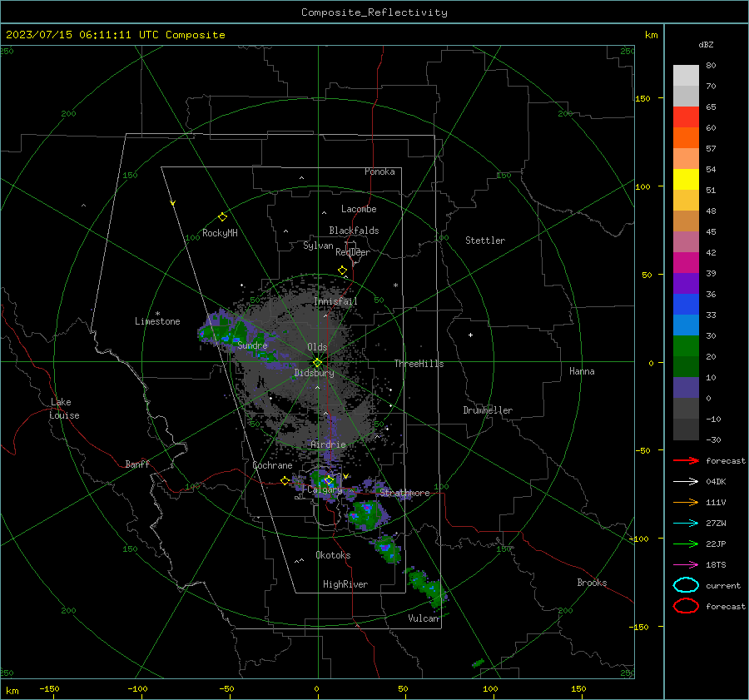Click the '-150' tick label on bottom axis
The width and height of the screenshot is (749, 700).
(49, 689)
